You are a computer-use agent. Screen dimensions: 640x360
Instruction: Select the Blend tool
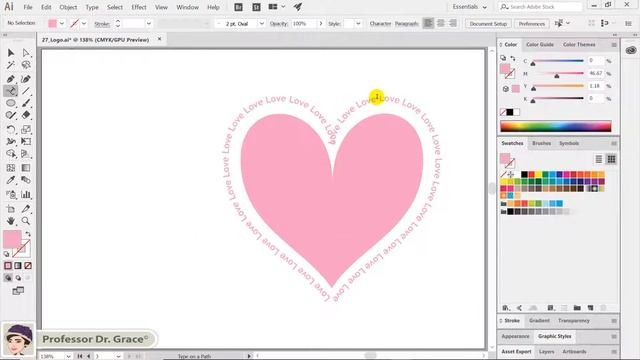(x=26, y=180)
